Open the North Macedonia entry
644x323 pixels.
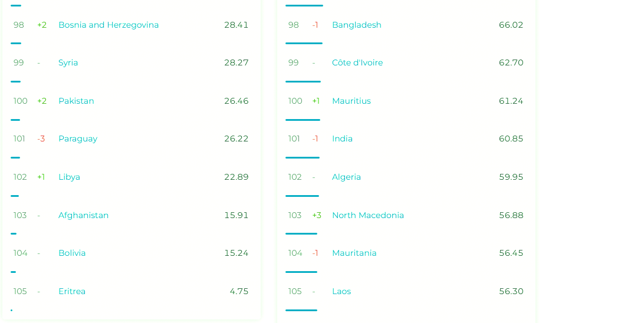pos(368,215)
